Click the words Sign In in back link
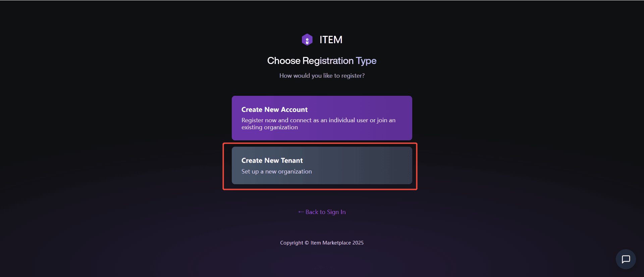Image resolution: width=644 pixels, height=277 pixels. [x=336, y=212]
